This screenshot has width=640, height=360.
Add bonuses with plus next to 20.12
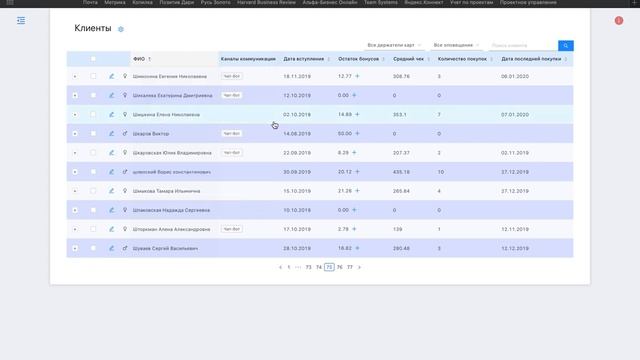357,172
